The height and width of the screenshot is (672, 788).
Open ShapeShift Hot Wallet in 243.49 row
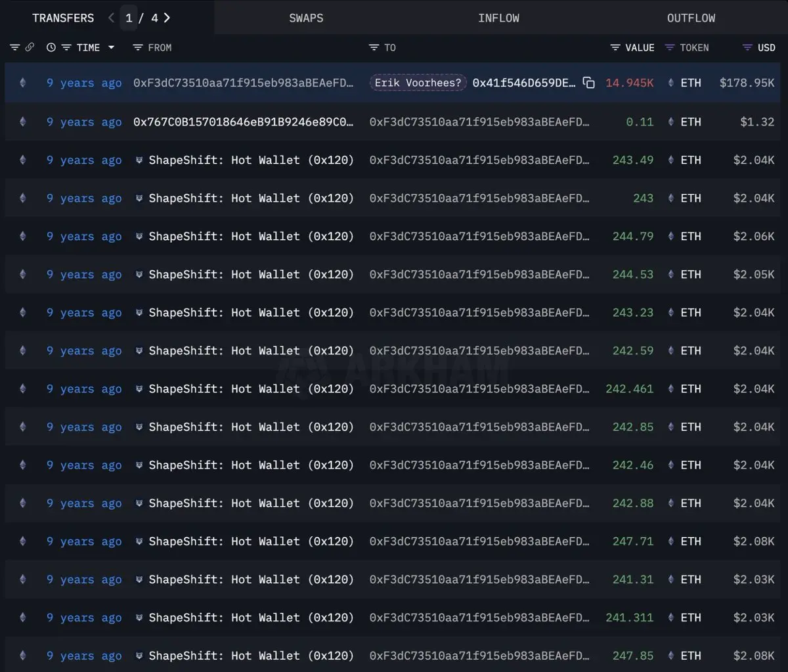(x=251, y=160)
